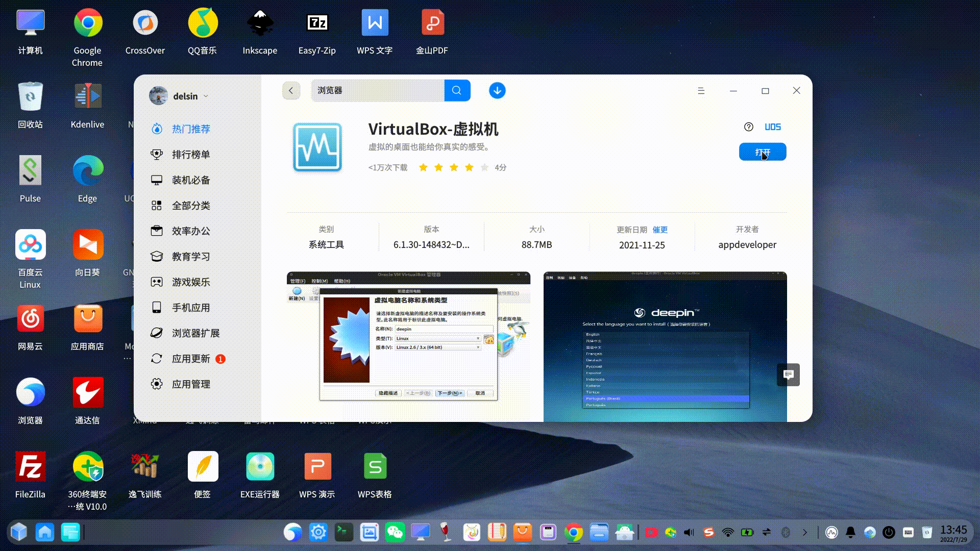
Task: Click the blue search magnifier button
Action: [x=457, y=90]
